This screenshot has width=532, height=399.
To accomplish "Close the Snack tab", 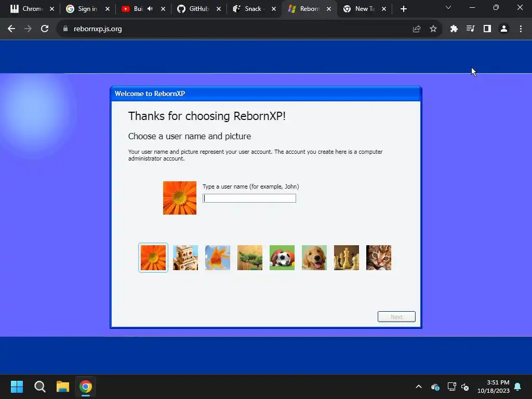I will [273, 9].
